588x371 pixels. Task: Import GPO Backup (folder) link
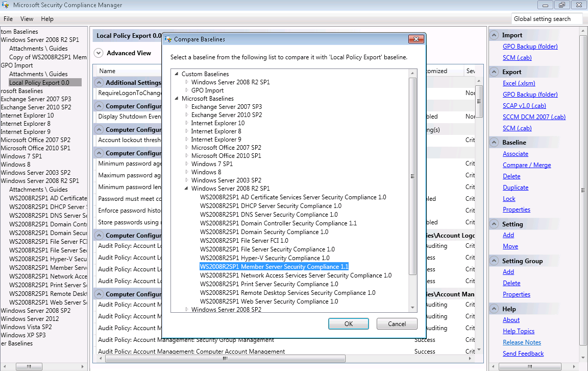pyautogui.click(x=530, y=46)
